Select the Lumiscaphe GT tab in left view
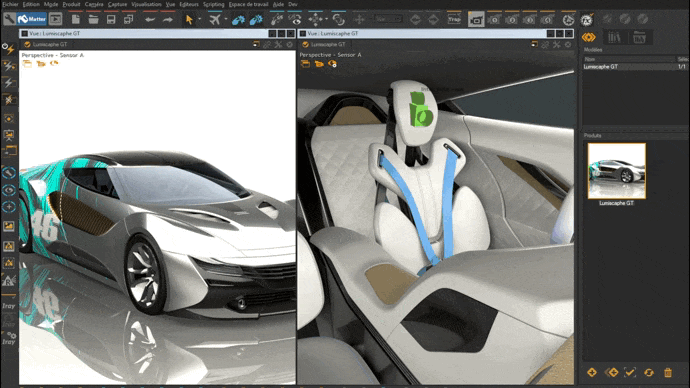Image resolution: width=690 pixels, height=388 pixels. (46, 44)
